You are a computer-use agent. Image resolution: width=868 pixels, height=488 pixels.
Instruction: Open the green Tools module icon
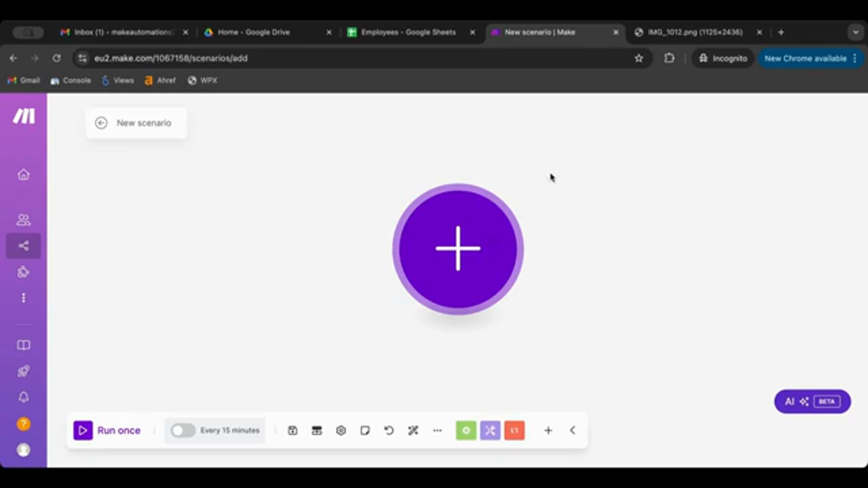pos(466,430)
